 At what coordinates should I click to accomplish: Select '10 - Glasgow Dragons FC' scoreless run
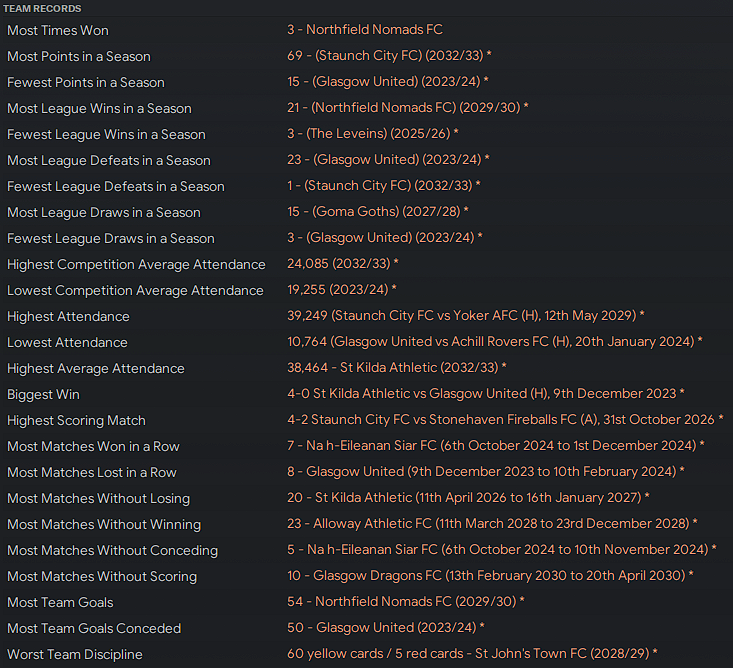coord(490,575)
